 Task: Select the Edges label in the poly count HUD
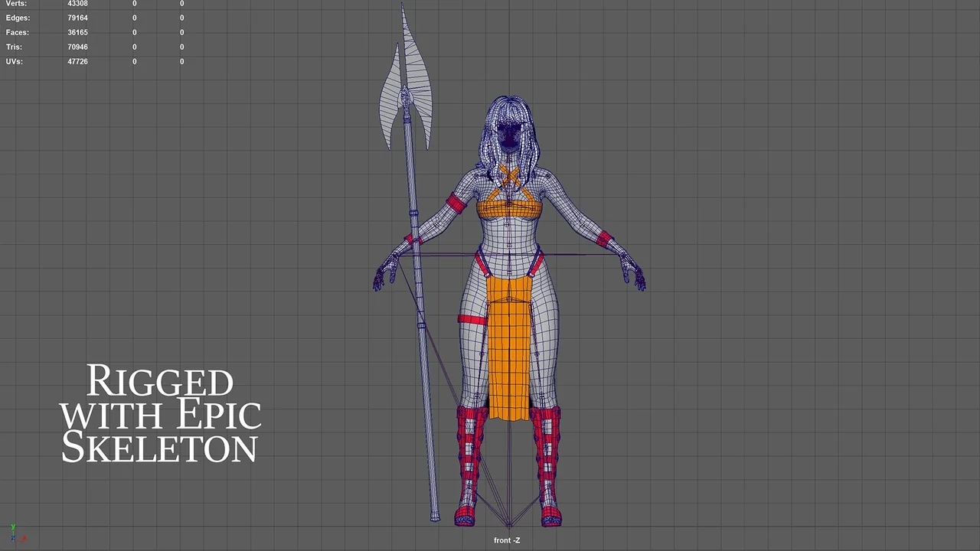coord(18,18)
